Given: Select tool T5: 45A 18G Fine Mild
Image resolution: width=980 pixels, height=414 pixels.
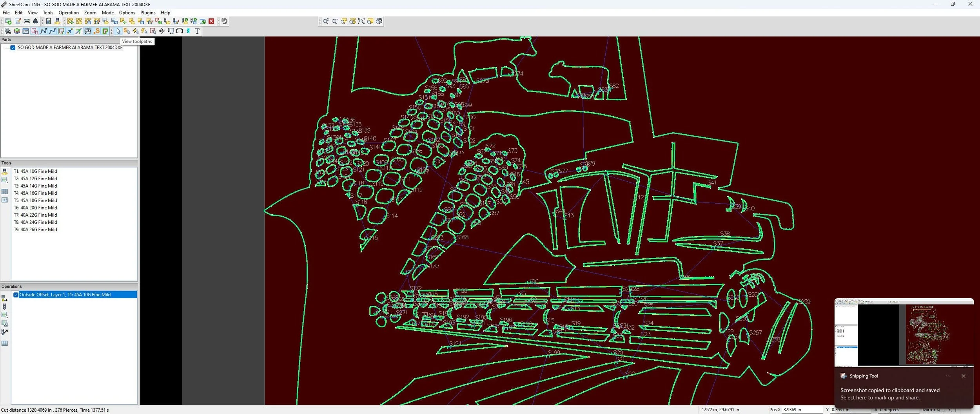Looking at the screenshot, I should [x=35, y=201].
